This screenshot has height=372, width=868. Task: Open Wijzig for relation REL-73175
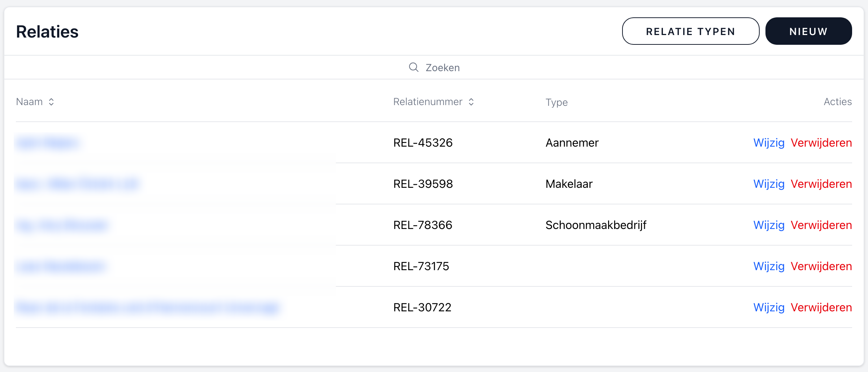pyautogui.click(x=769, y=266)
